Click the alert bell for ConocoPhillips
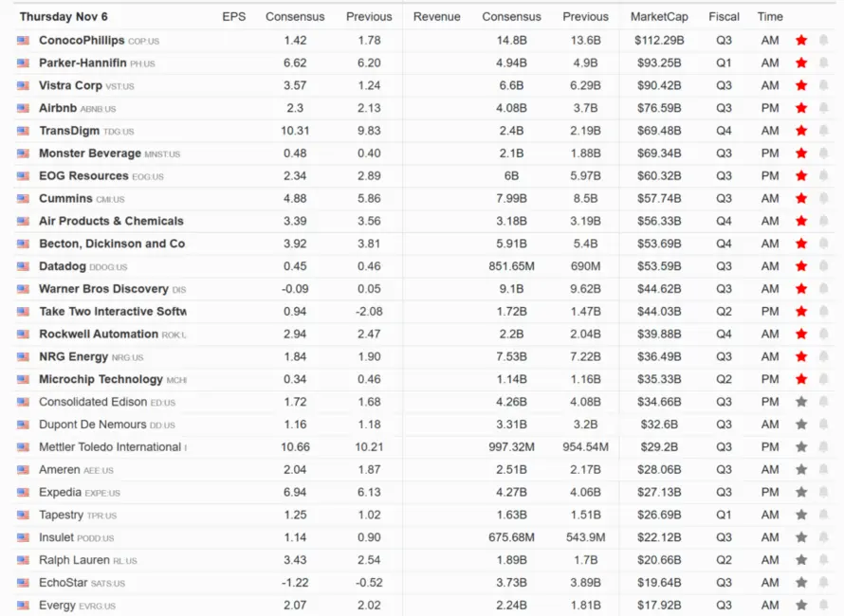This screenshot has width=844, height=616. pyautogui.click(x=823, y=41)
